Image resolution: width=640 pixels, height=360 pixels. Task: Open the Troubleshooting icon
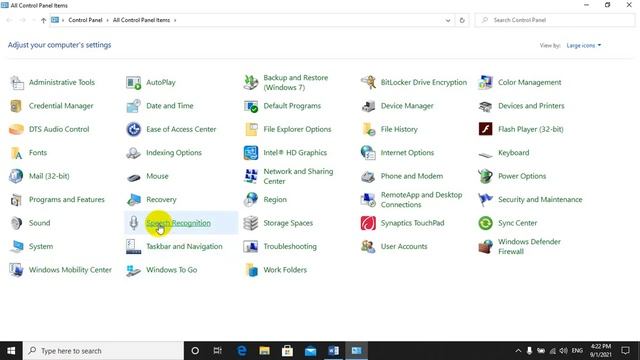251,247
